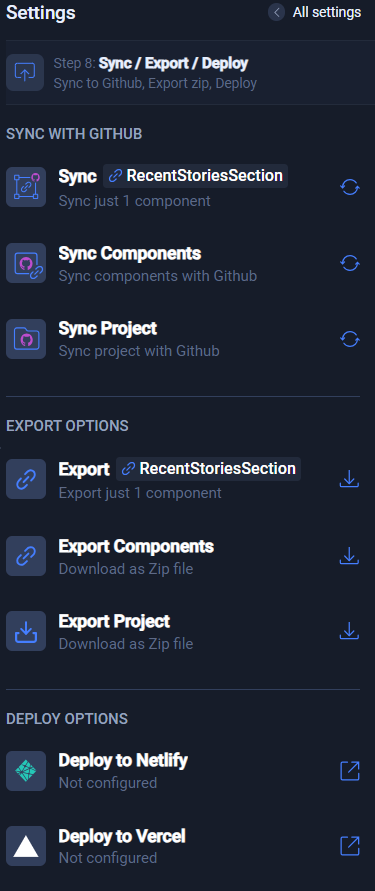
Task: Click the Export Project download icon
Action: click(x=349, y=631)
